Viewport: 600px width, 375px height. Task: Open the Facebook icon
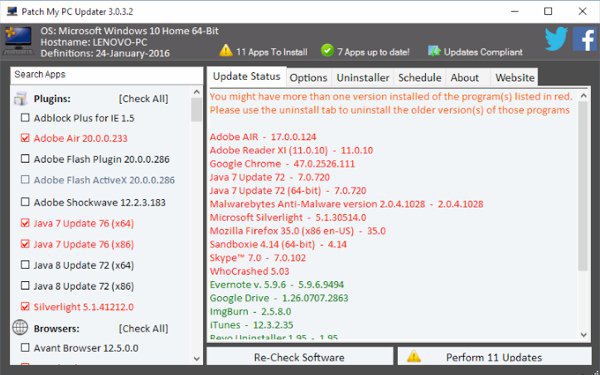point(584,39)
